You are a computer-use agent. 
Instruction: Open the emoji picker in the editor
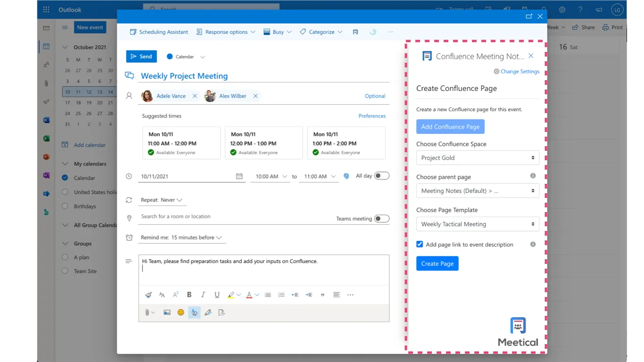click(181, 312)
